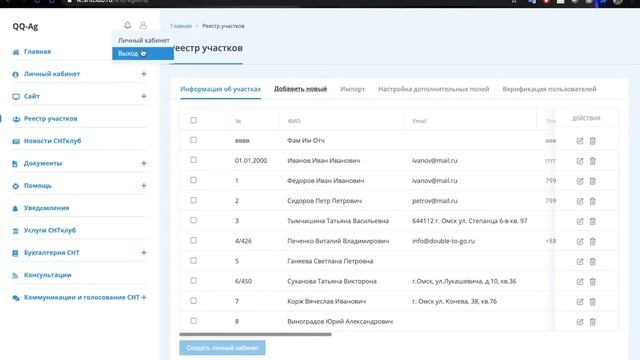Delete the Корж Вячеслав Иванович row
Viewport: 640px width, 360px height.
(x=593, y=302)
